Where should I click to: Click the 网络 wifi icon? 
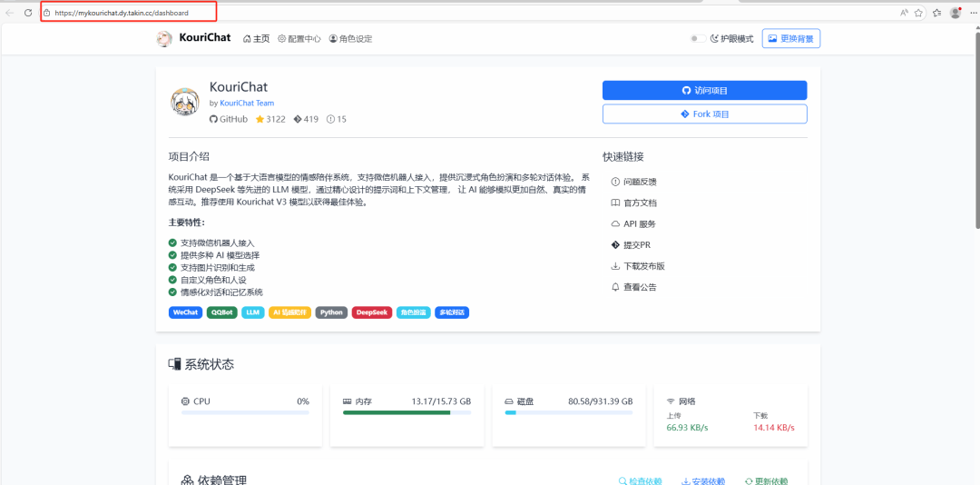pos(671,401)
